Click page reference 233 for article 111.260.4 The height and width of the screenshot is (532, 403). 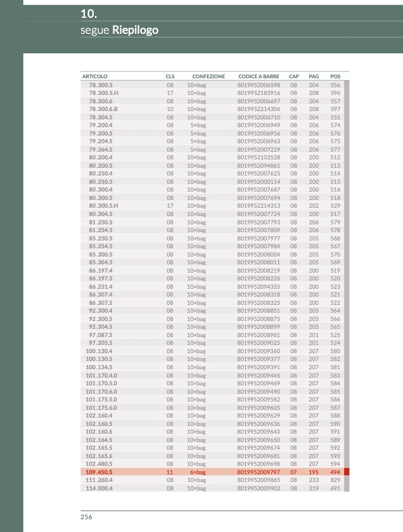tap(314, 480)
